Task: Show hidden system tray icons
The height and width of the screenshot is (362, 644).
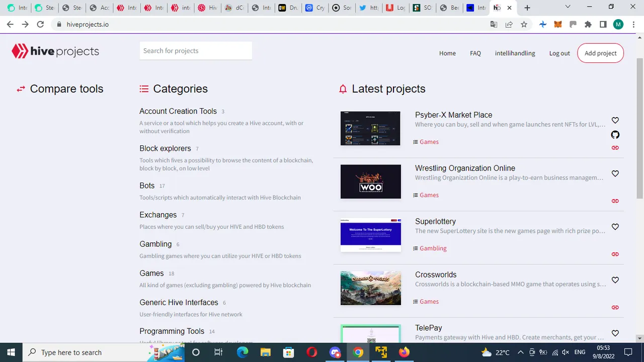Action: tap(520, 352)
